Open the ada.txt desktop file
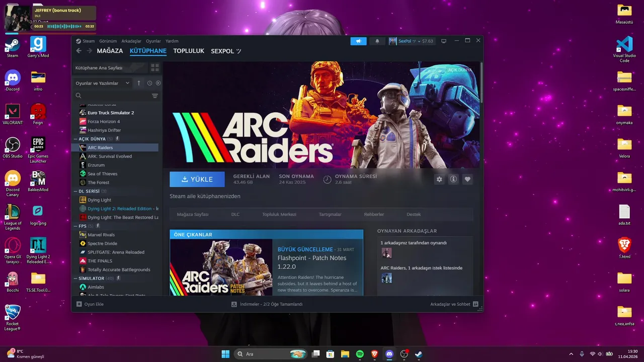 (x=624, y=215)
